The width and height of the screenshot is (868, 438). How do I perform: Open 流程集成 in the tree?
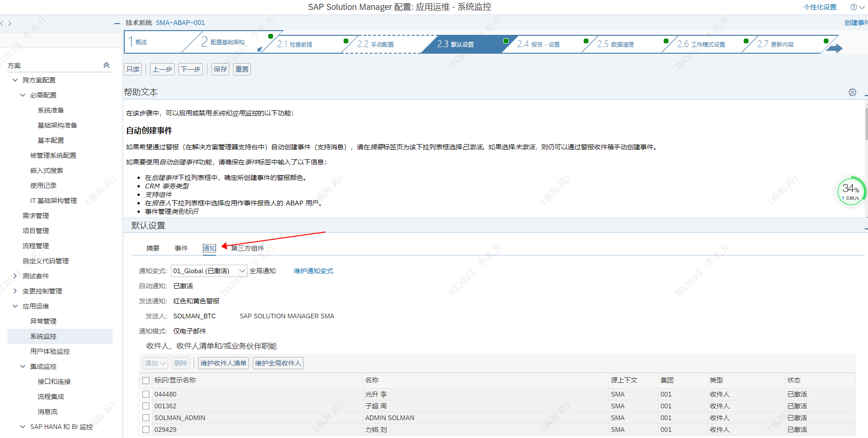pos(51,397)
